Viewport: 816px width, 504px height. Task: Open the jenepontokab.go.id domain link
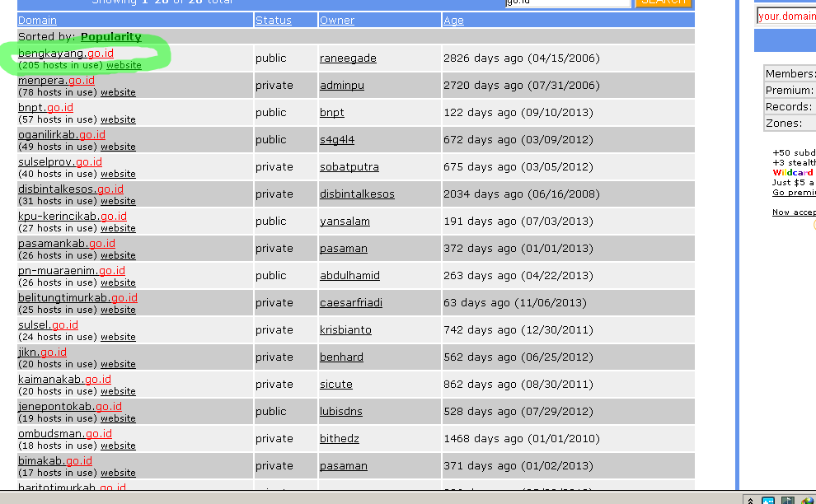(x=70, y=406)
